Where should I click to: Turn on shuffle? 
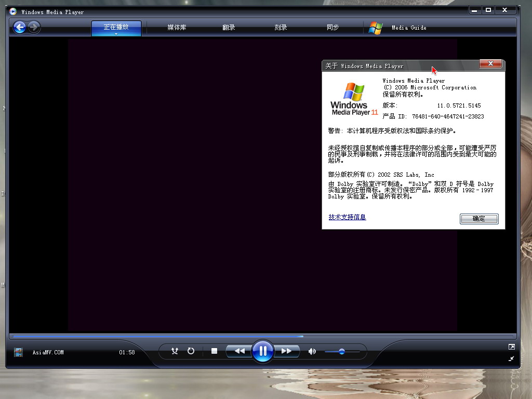pyautogui.click(x=175, y=351)
